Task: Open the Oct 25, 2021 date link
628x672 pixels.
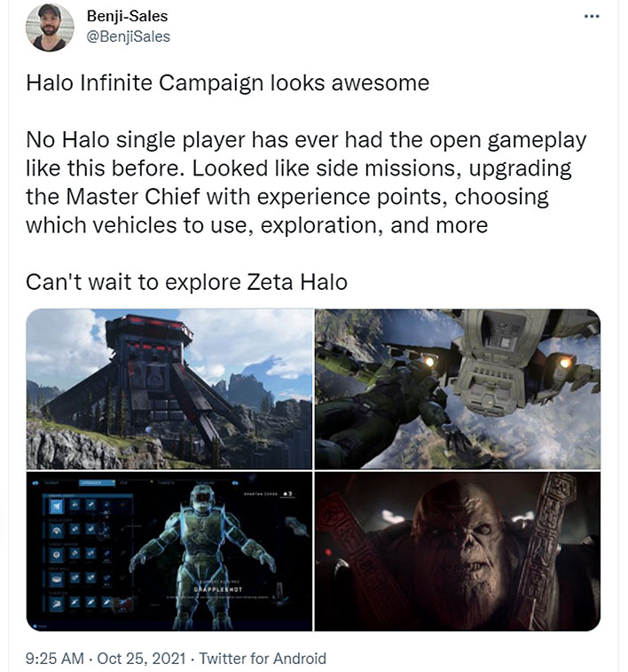Action: [x=141, y=659]
